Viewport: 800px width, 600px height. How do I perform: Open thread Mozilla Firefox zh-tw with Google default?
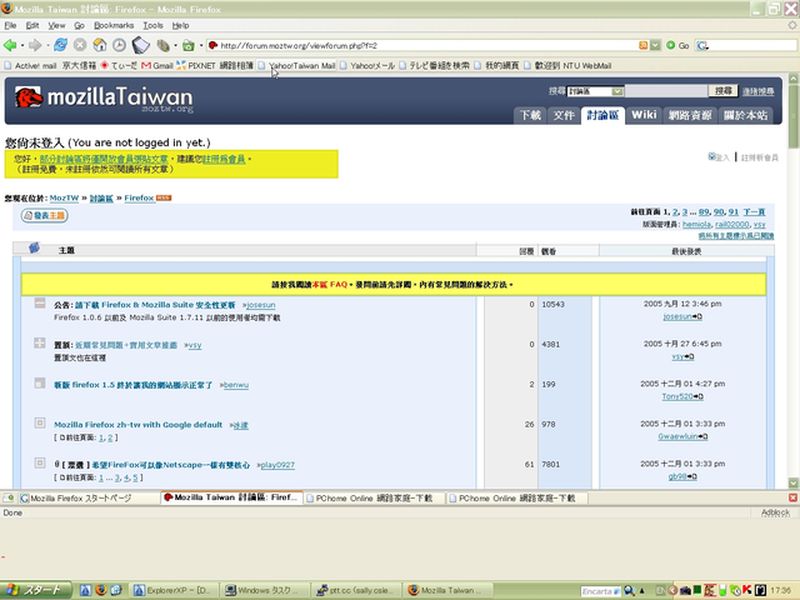(x=138, y=424)
